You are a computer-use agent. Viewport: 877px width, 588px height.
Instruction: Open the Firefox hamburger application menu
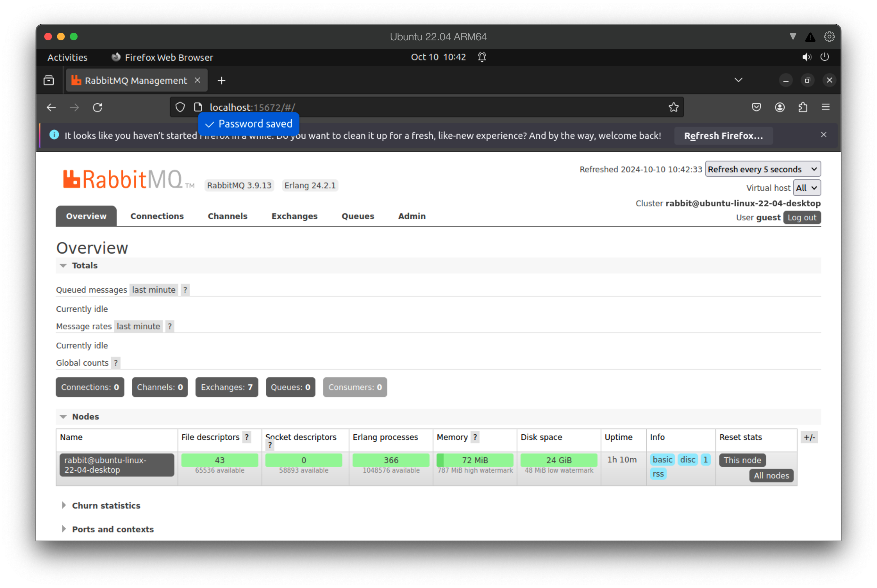point(826,107)
